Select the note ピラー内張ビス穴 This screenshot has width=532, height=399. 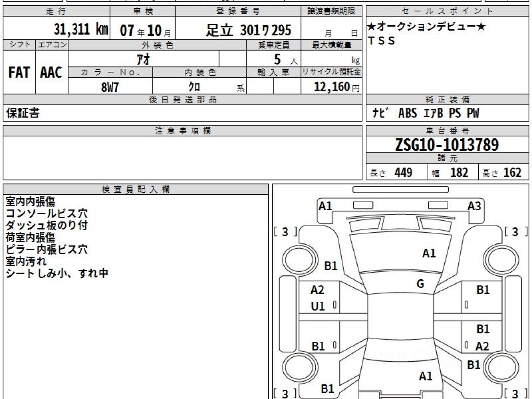click(47, 250)
